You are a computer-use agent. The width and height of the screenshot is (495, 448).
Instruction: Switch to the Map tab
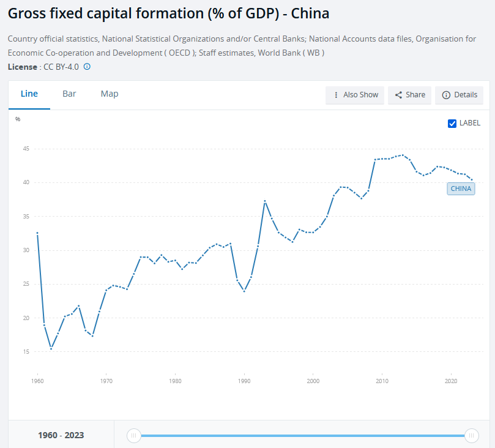(110, 94)
